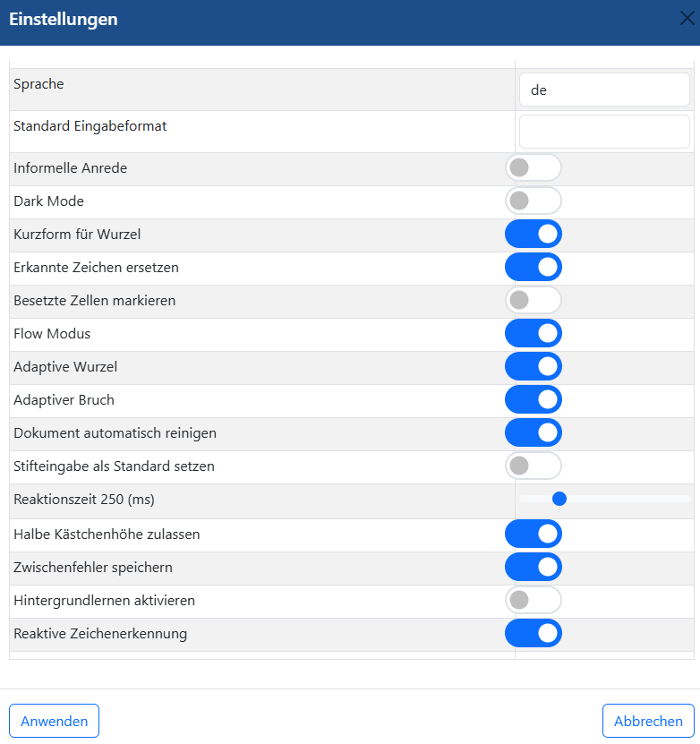Switch off Zwischenfehler speichern

coord(534,567)
